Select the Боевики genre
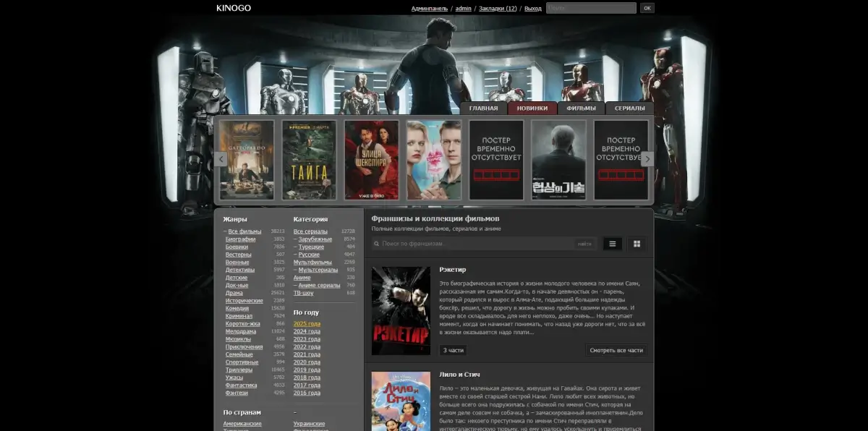 tap(237, 247)
